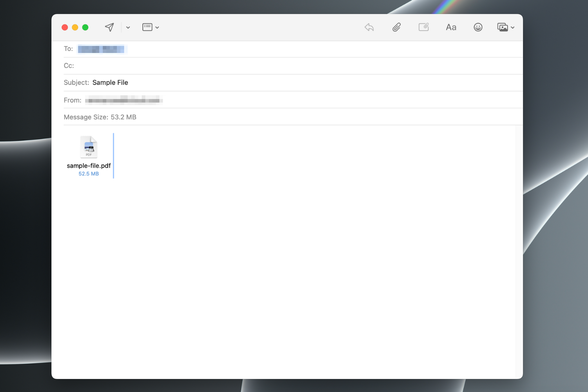
Task: Open the Photo Browser icon
Action: pyautogui.click(x=503, y=27)
